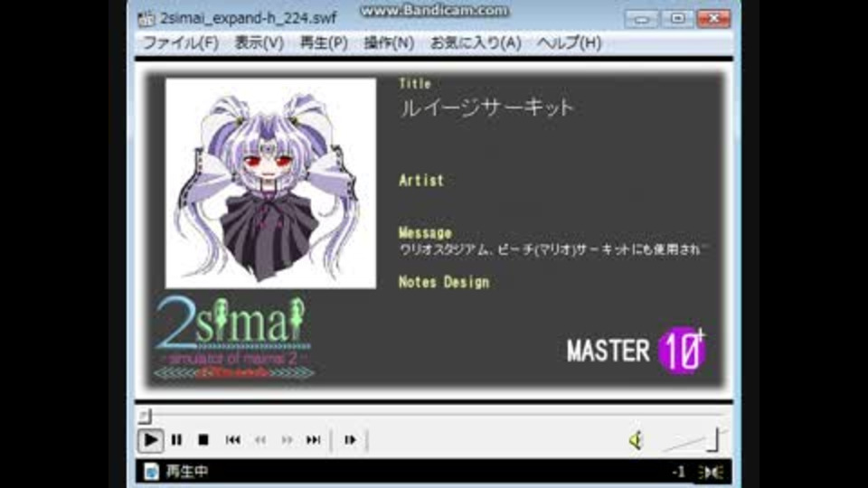Skip to the previous track
The image size is (868, 488).
point(233,440)
